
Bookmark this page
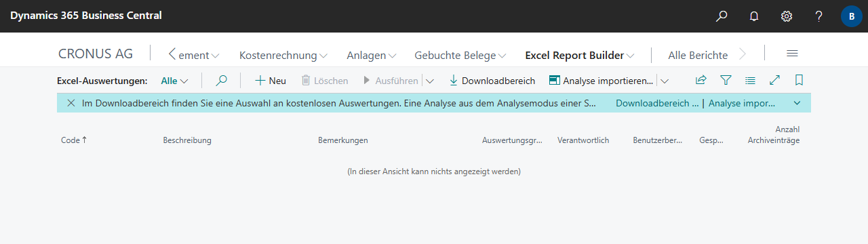[799, 80]
